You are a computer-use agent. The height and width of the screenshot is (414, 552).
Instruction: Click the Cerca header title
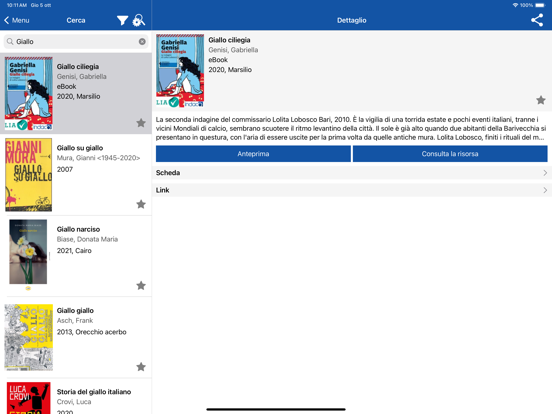(x=76, y=20)
